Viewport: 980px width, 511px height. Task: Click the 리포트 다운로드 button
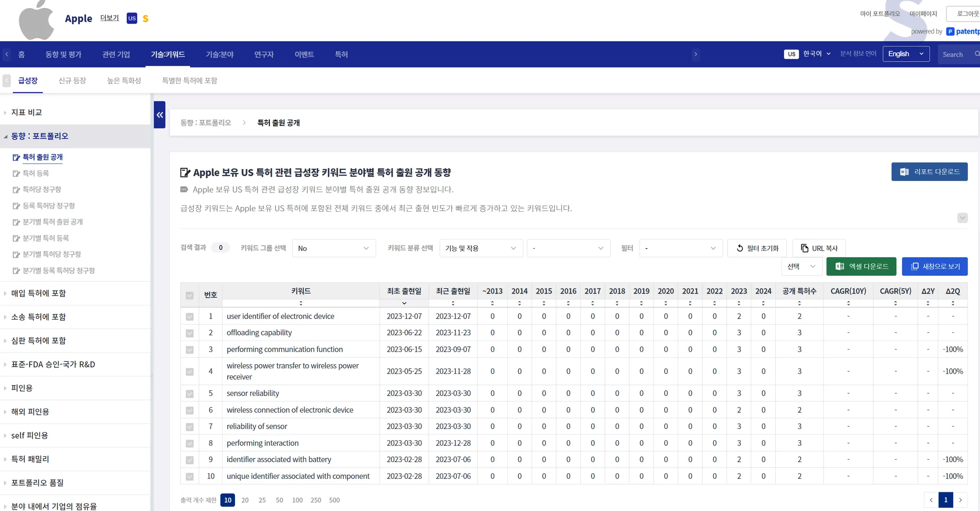click(x=929, y=172)
